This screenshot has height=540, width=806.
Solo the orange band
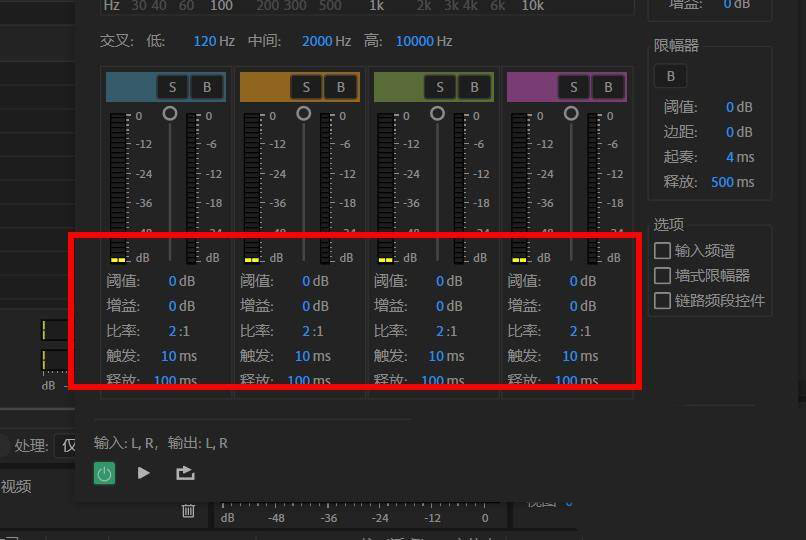tap(306, 87)
